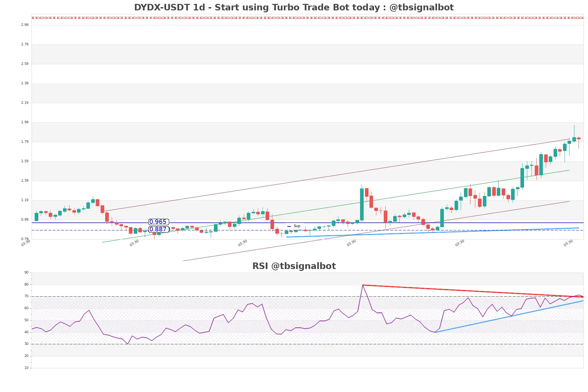Viewport: 588px width, 392px height.
Task: Click the 2.99 price axis label
Action: click(x=25, y=25)
